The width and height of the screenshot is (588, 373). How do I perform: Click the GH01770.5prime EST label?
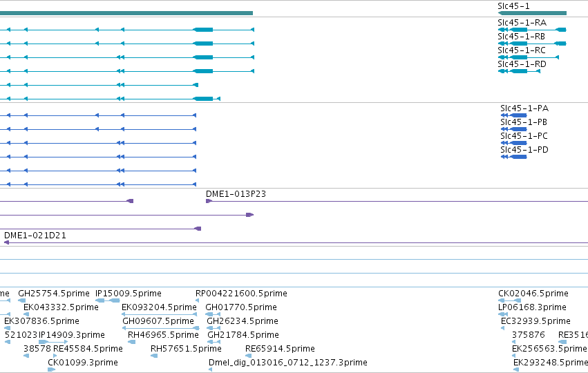coord(241,307)
